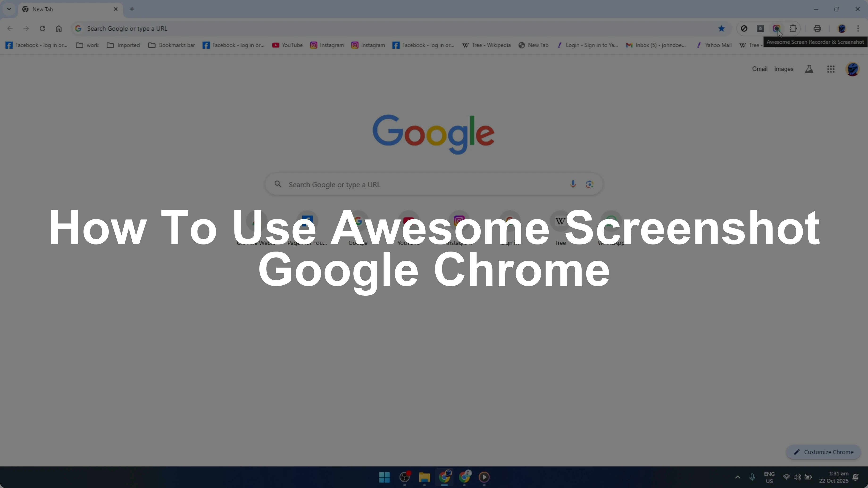Open Google Lens image search icon
Image resolution: width=868 pixels, height=488 pixels.
pyautogui.click(x=589, y=184)
